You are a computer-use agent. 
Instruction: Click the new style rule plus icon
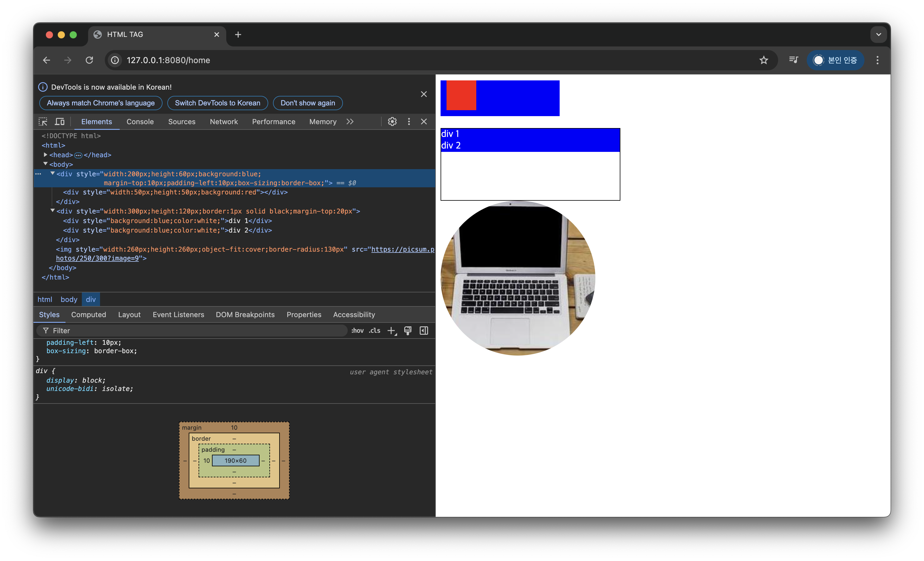(x=391, y=330)
